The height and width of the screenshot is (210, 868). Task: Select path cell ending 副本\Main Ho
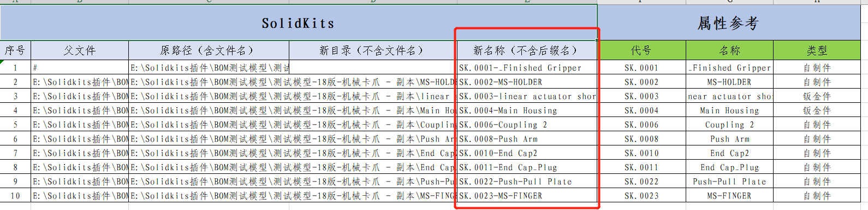(x=293, y=110)
